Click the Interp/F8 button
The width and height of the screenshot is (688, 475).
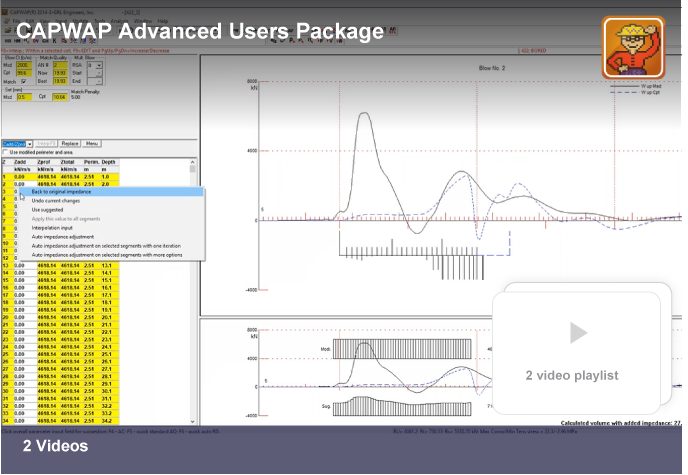click(x=47, y=143)
